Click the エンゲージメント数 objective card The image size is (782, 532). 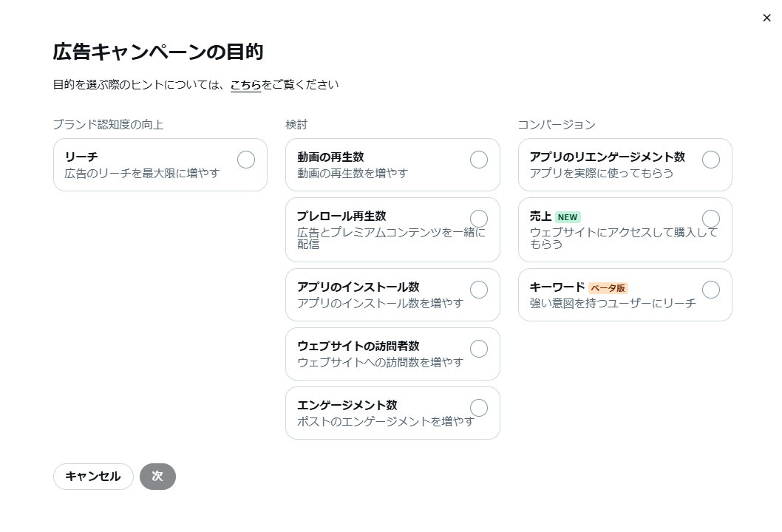coord(392,412)
